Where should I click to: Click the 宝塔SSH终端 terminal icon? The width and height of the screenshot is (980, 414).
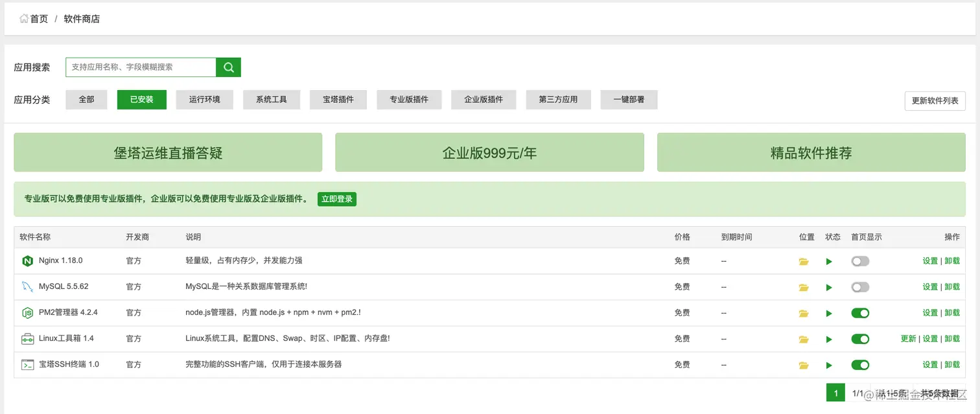(x=27, y=364)
